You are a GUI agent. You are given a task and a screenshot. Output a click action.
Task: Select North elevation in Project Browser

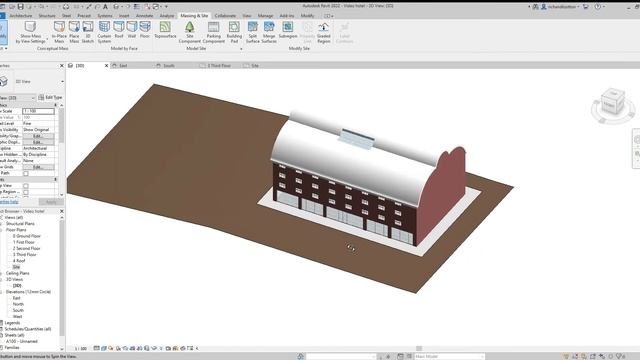(x=18, y=304)
